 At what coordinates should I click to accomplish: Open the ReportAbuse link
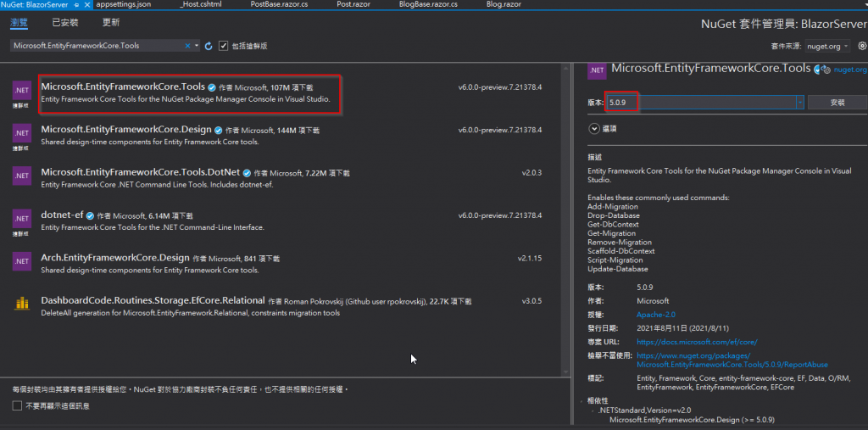tap(732, 360)
